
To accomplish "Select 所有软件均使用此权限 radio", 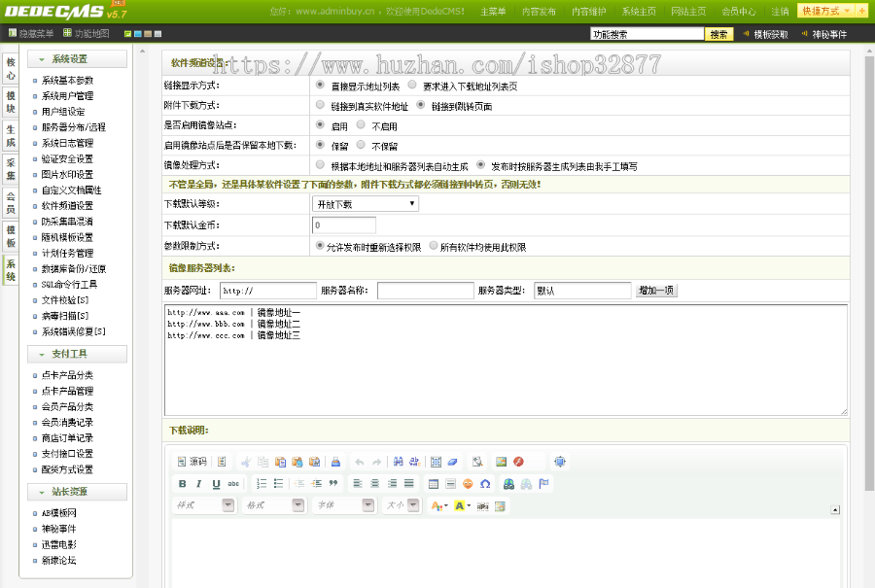I will click(434, 246).
